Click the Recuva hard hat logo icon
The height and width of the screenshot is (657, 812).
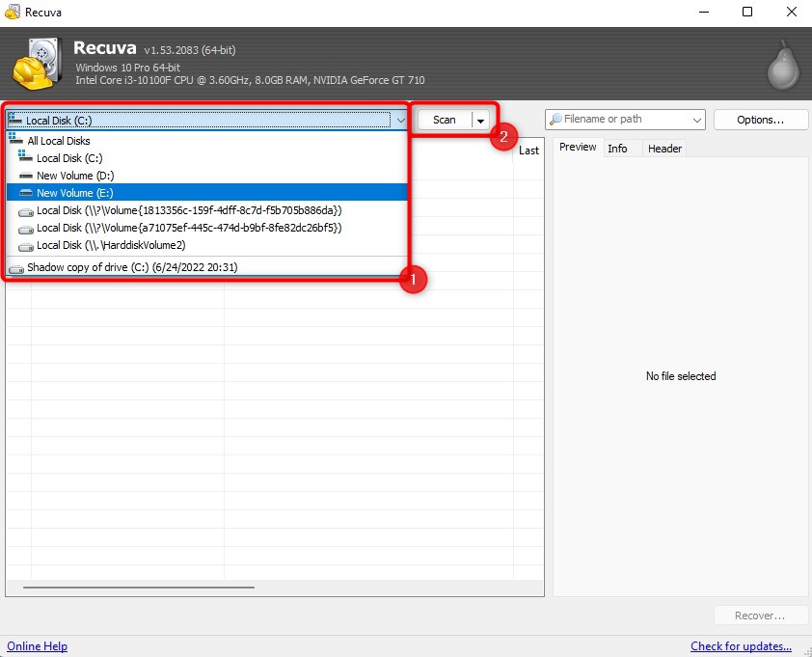[38, 63]
